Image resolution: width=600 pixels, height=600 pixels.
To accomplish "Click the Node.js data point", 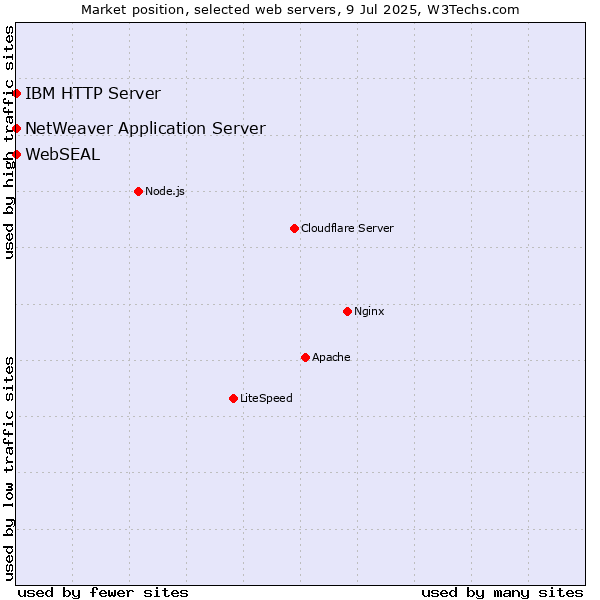I will tap(139, 191).
